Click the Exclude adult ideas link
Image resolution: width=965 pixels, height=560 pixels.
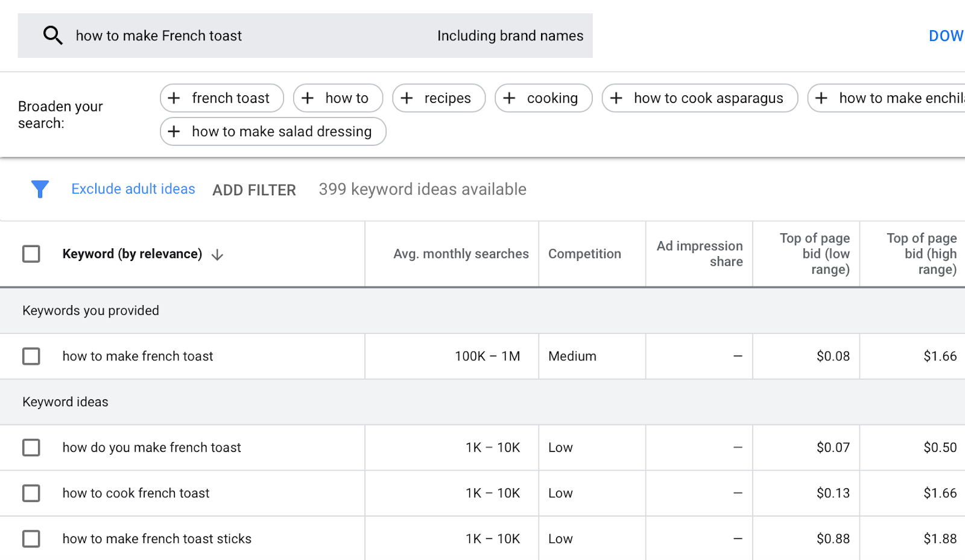[x=133, y=189]
